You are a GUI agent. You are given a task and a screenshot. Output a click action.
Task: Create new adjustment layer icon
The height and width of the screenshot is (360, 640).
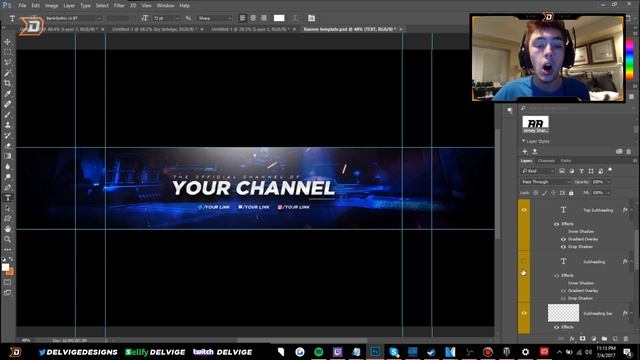(x=593, y=339)
